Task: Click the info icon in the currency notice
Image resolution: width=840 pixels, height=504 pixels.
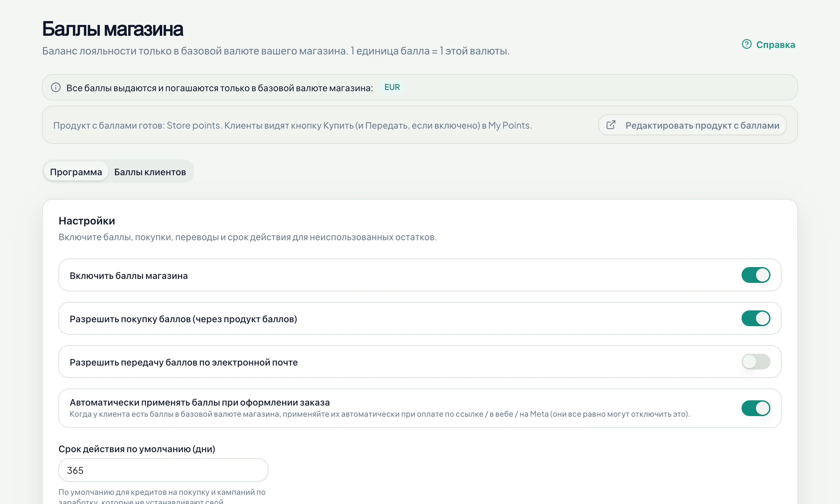Action: (x=56, y=87)
